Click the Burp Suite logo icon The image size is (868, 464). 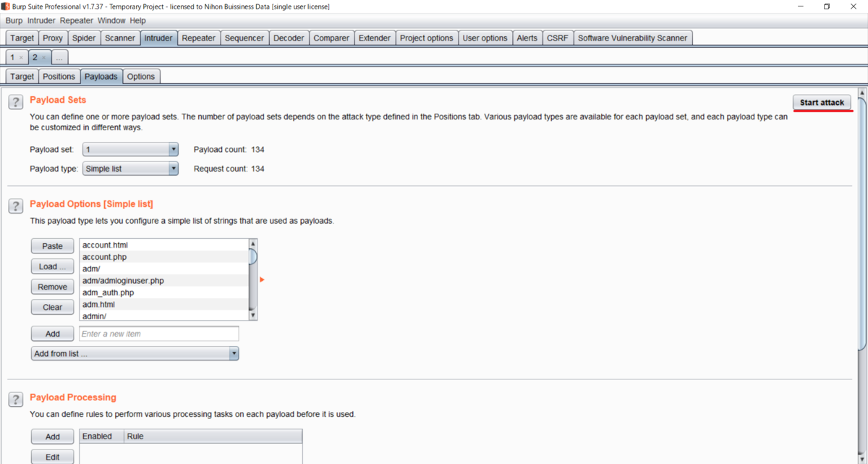6,7
